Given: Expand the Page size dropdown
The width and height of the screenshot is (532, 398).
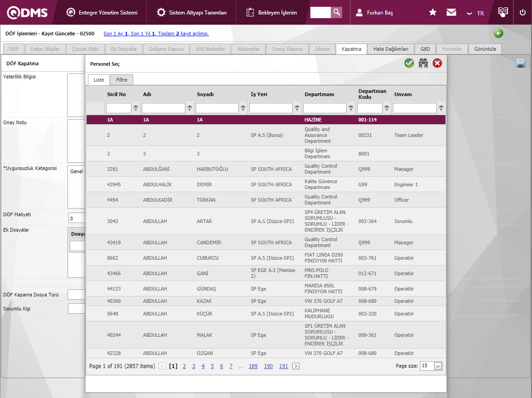Looking at the screenshot, I should click(x=438, y=366).
